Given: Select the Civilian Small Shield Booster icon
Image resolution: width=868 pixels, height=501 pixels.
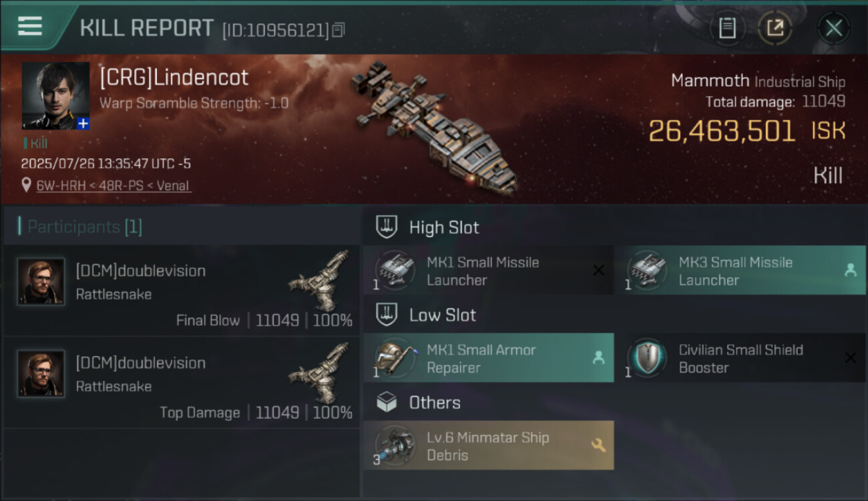Looking at the screenshot, I should pyautogui.click(x=646, y=358).
